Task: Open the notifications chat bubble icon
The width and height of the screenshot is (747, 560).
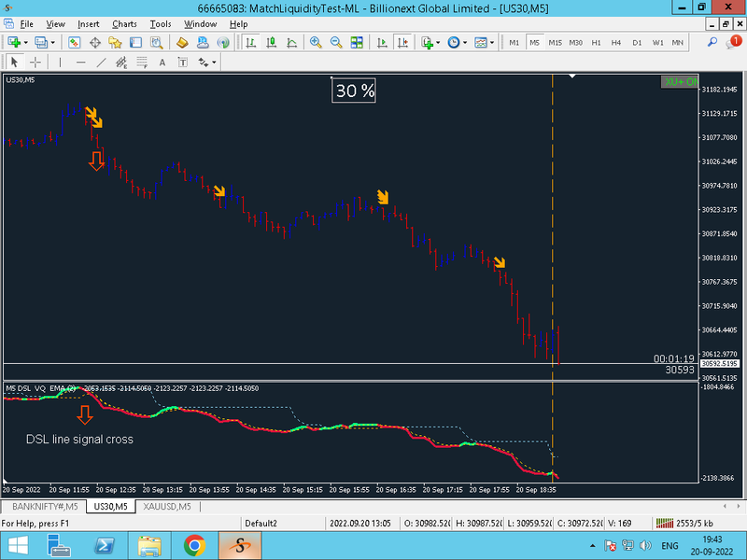Action: pos(733,42)
